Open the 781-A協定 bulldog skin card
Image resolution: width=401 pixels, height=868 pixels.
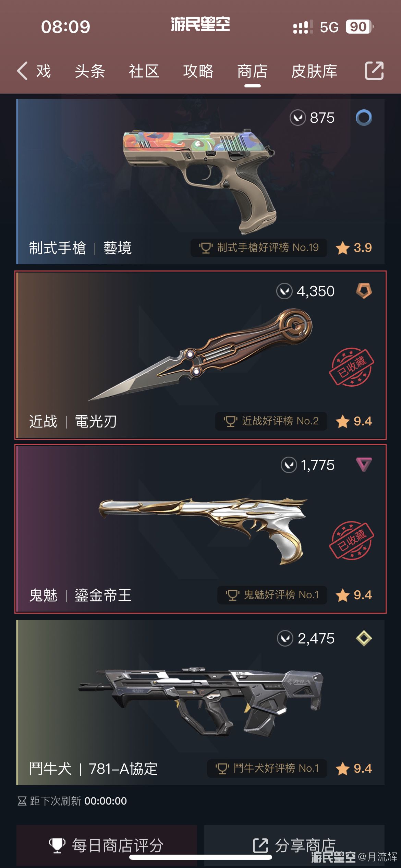(200, 702)
